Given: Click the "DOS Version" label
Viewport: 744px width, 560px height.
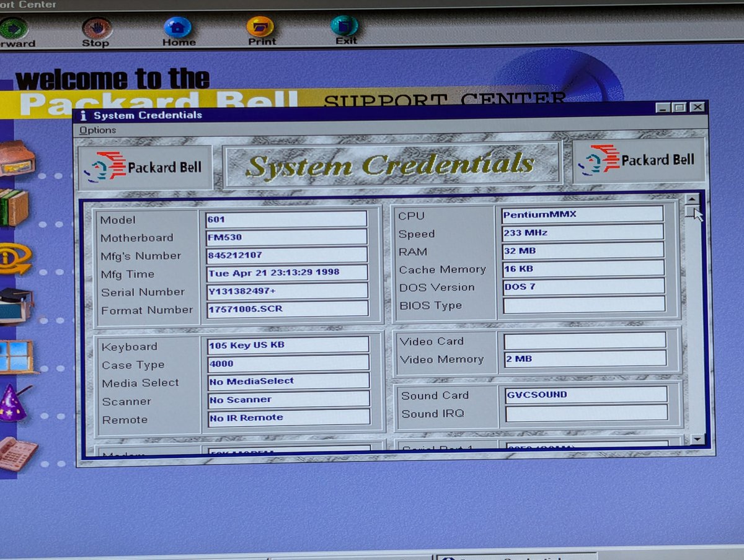Looking at the screenshot, I should (436, 287).
